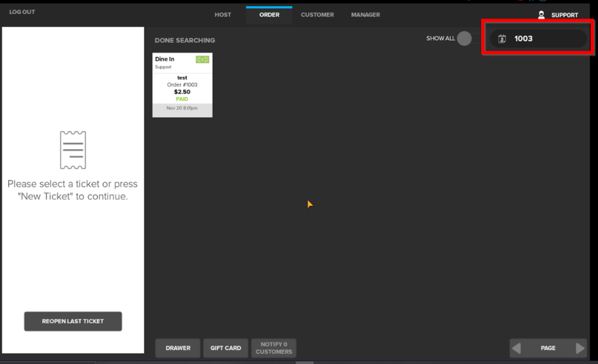The image size is (598, 364).
Task: Click the Page label in the pager
Action: [x=548, y=348]
